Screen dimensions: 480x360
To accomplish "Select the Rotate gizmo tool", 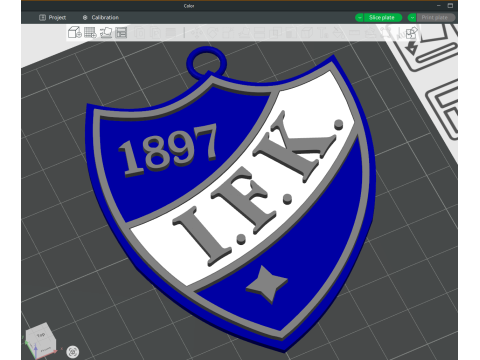I will pyautogui.click(x=213, y=33).
